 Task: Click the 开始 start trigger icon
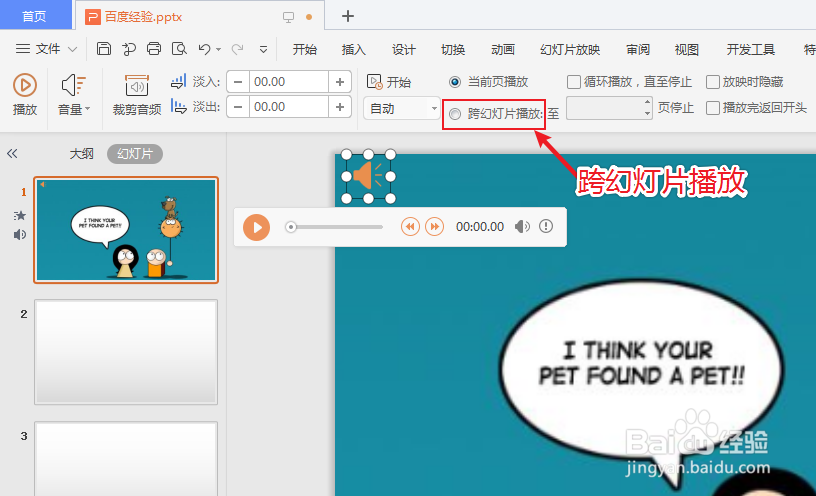coord(374,82)
